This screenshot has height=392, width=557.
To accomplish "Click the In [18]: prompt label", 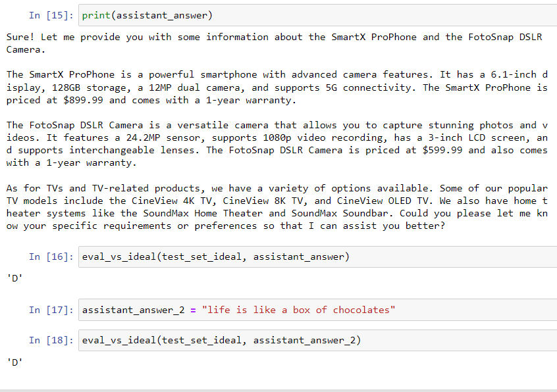I will pos(51,340).
